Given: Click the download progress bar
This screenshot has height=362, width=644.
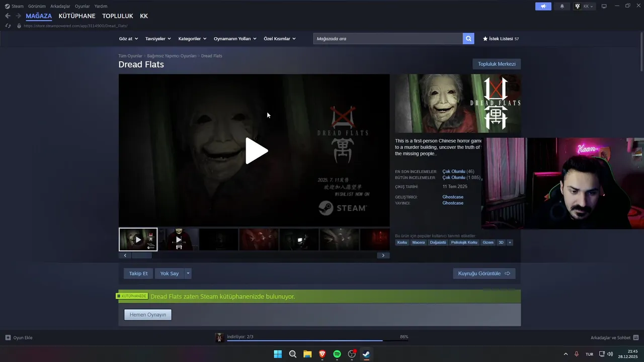Looking at the screenshot, I should (317, 341).
